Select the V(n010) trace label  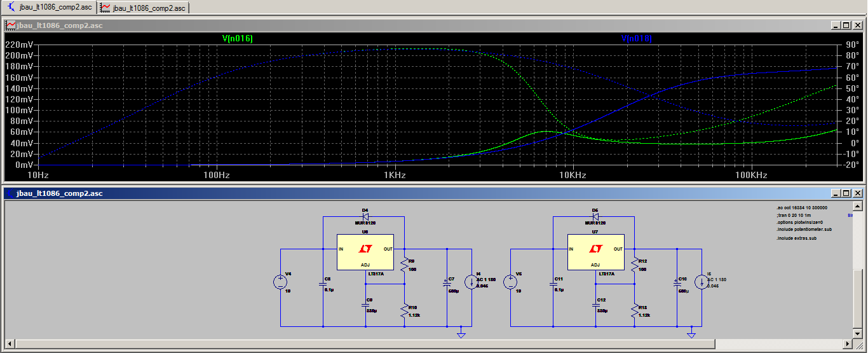(637, 38)
